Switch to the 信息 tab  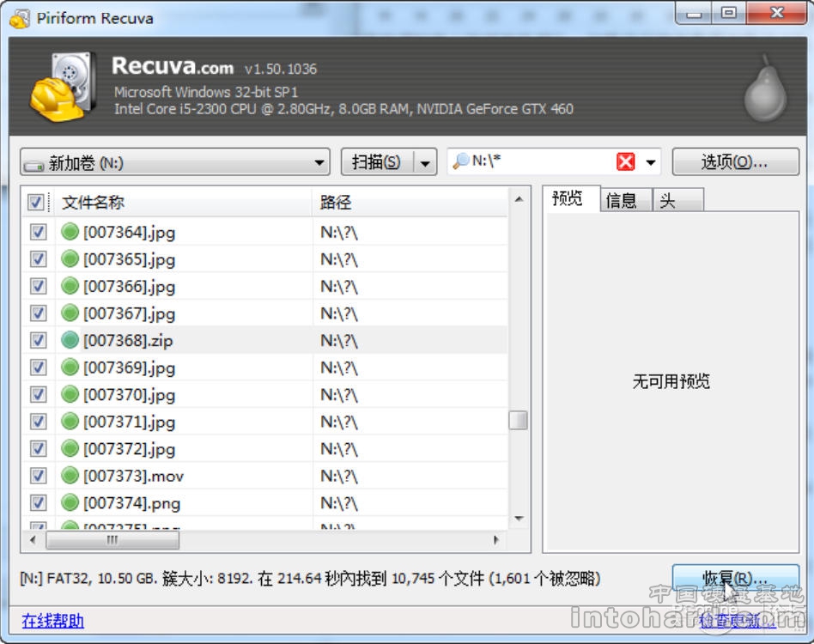coord(621,200)
